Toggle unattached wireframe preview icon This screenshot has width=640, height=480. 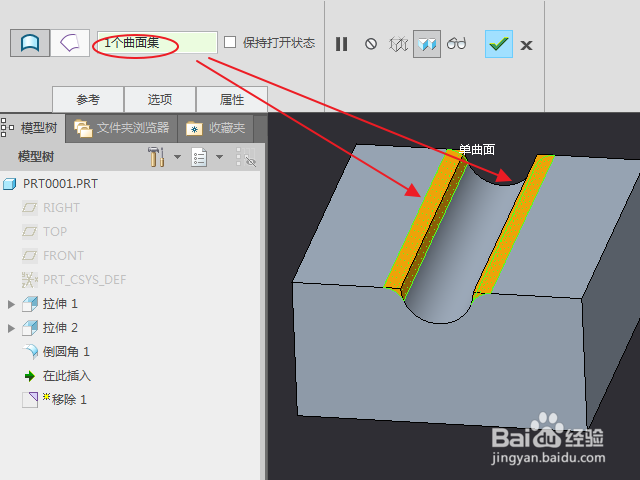pyautogui.click(x=398, y=44)
